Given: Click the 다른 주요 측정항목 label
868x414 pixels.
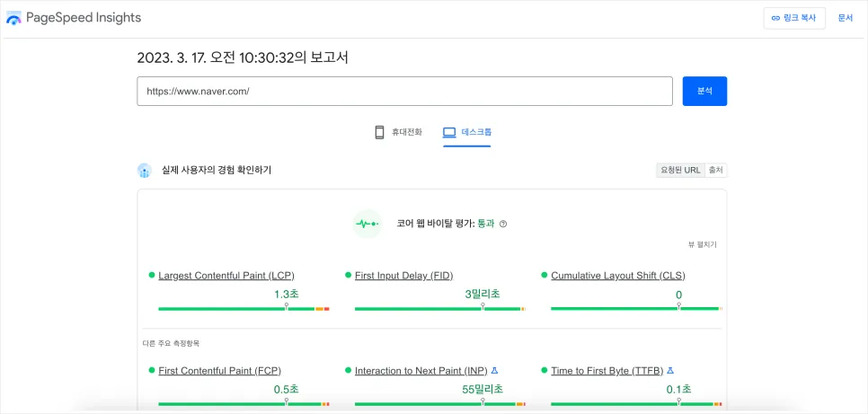Looking at the screenshot, I should pos(171,344).
